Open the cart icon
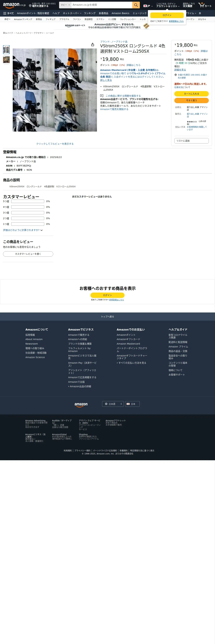 tap(205, 5)
